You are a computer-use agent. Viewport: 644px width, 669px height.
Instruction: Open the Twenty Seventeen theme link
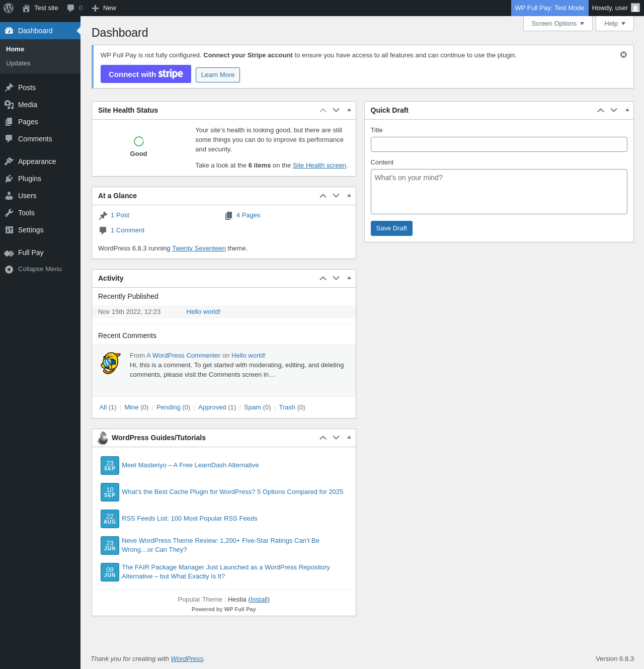point(199,248)
